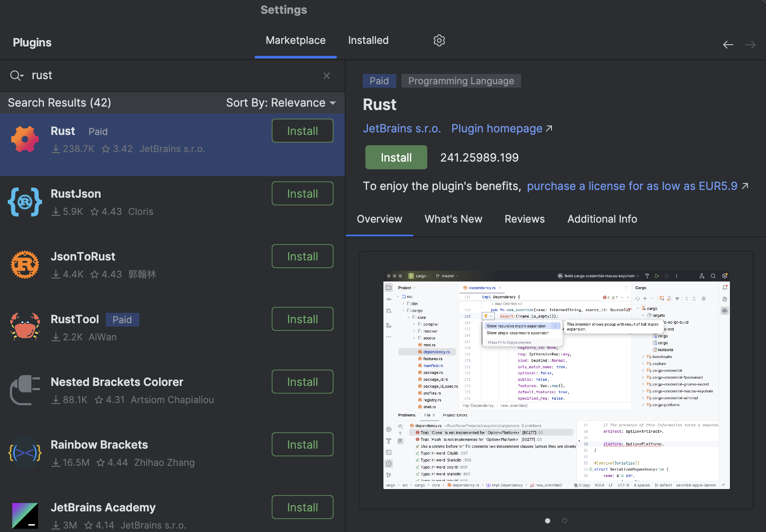The image size is (766, 532).
Task: Click the RustJson plugin icon
Action: pyautogui.click(x=25, y=202)
